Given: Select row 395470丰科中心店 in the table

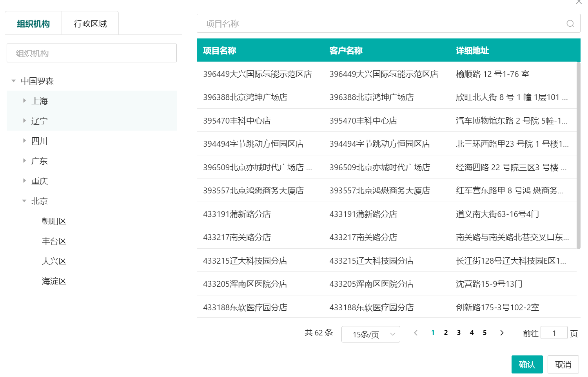Looking at the screenshot, I should [237, 120].
